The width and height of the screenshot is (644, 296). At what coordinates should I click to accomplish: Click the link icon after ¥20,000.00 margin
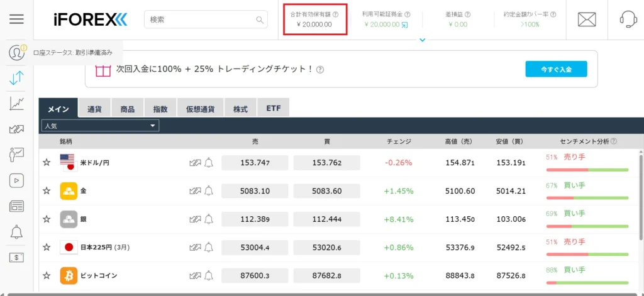[404, 25]
